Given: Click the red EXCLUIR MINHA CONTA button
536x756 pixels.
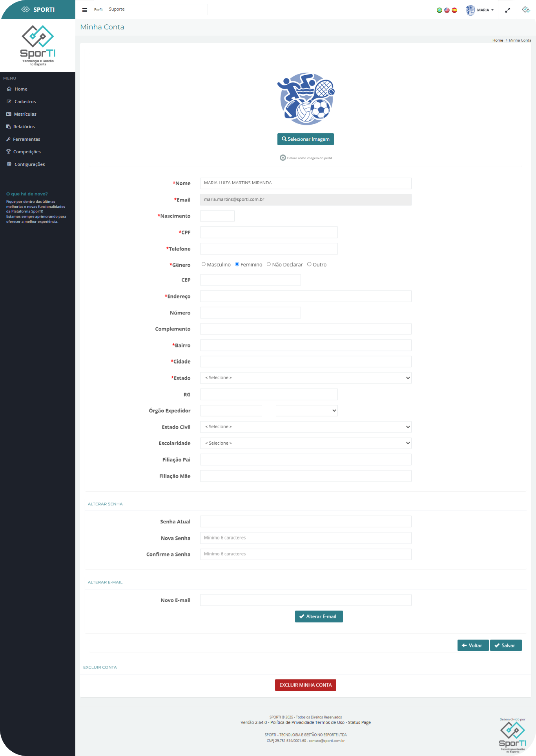Looking at the screenshot, I should coord(305,685).
